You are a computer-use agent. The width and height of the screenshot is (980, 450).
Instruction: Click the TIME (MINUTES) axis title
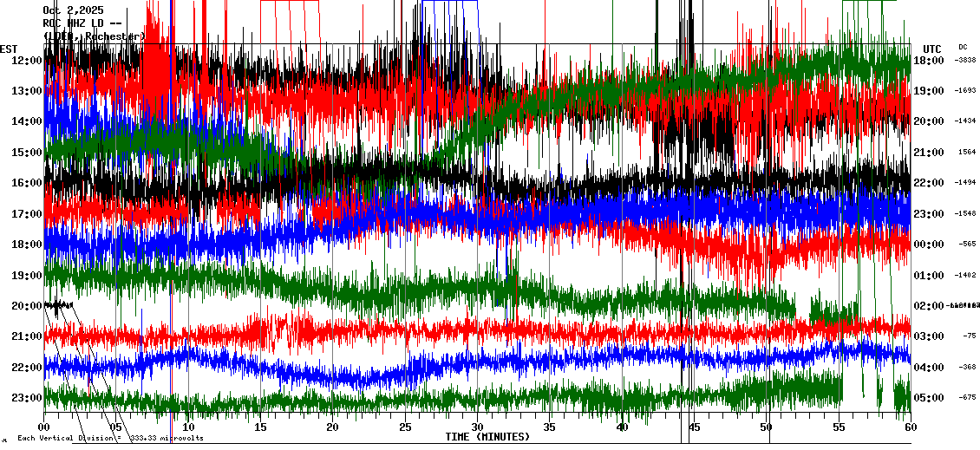click(x=487, y=437)
